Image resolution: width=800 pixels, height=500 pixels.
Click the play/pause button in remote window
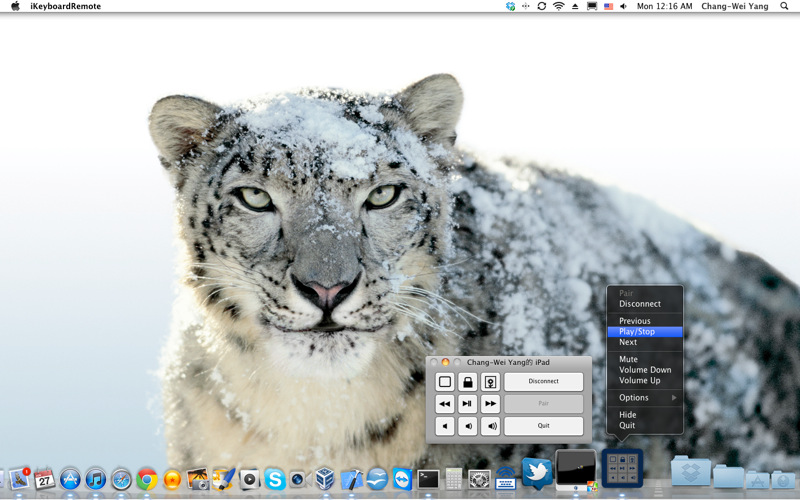467,404
